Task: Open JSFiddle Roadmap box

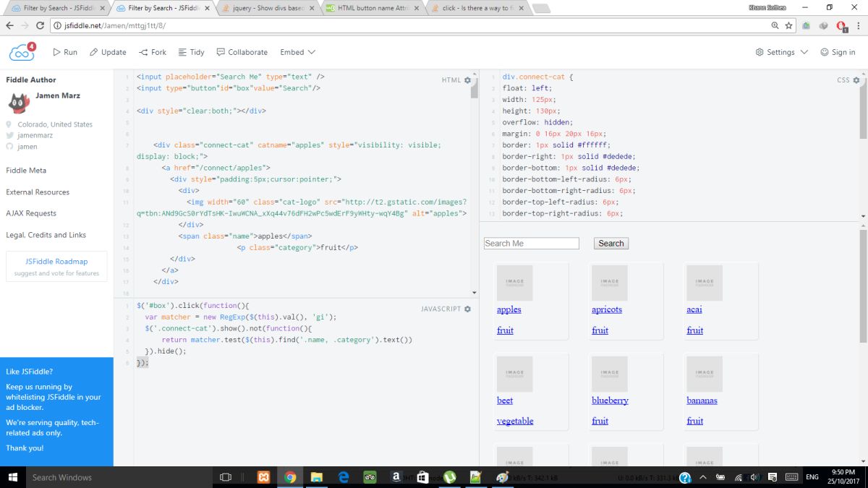Action: (56, 267)
